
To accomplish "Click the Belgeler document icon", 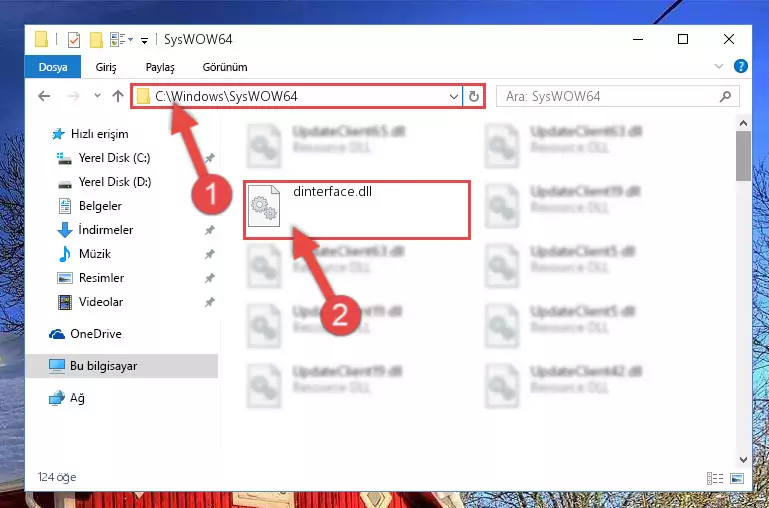I will click(65, 206).
